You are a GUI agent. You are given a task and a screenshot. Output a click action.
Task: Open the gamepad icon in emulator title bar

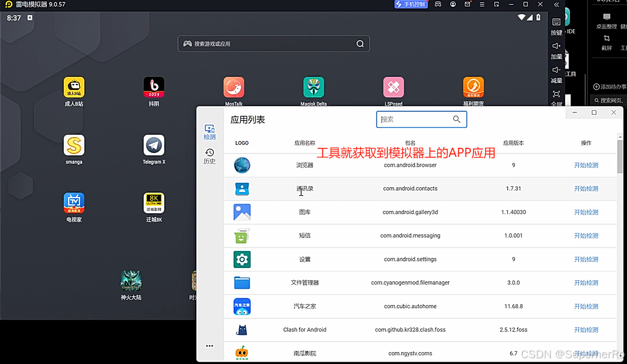pos(438,5)
